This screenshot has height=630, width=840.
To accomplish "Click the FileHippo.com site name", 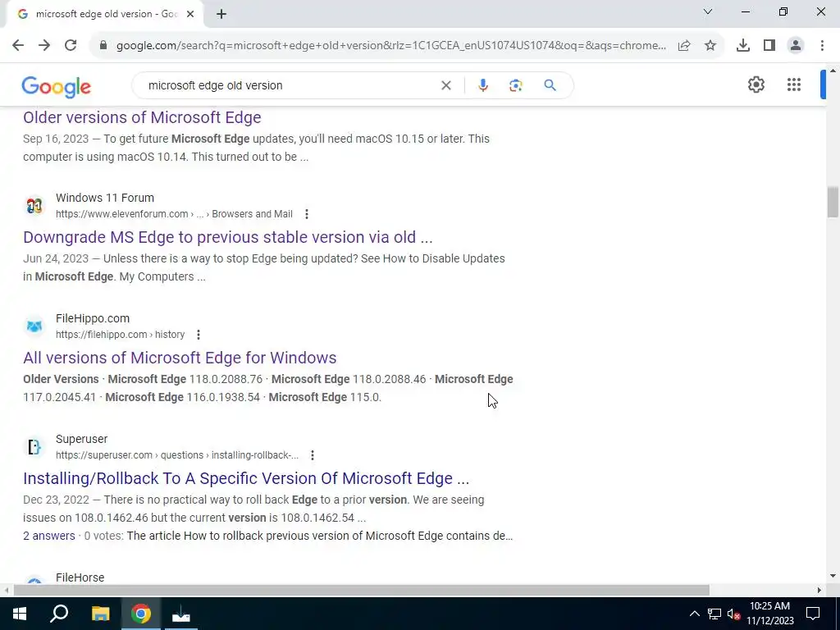I will 93,318.
